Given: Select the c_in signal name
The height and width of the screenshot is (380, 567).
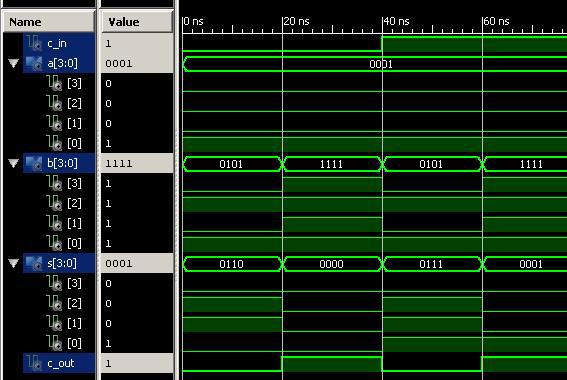Looking at the screenshot, I should (57, 44).
